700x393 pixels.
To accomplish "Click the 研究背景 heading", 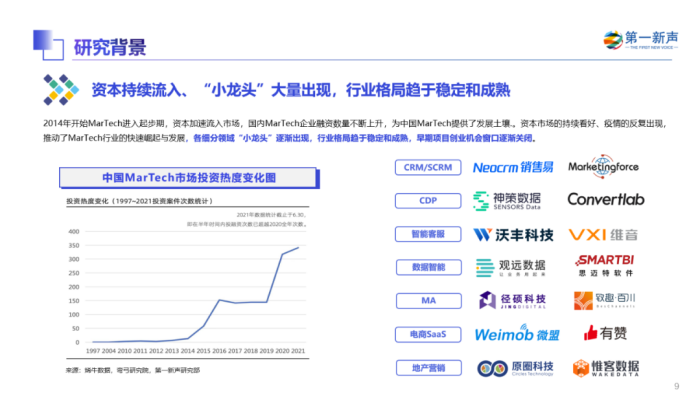I will click(110, 47).
